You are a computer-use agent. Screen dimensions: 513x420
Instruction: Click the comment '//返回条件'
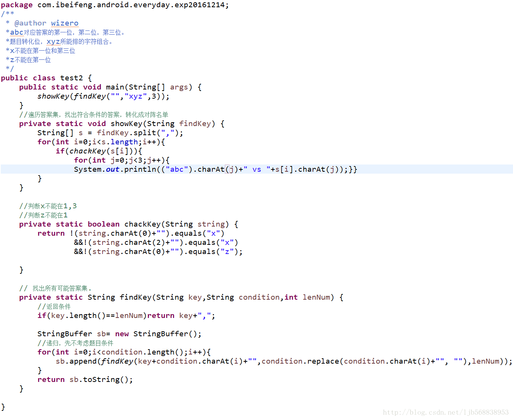pos(54,307)
